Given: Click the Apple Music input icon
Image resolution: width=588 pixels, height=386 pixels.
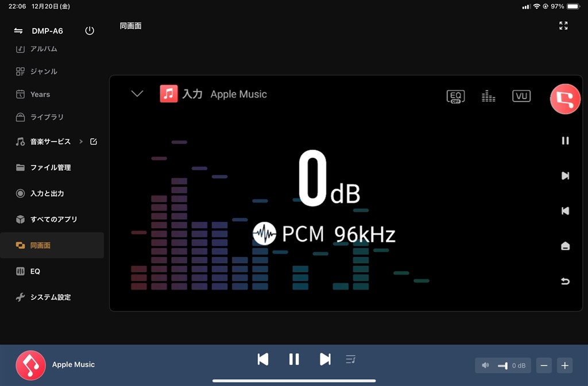Looking at the screenshot, I should (169, 93).
